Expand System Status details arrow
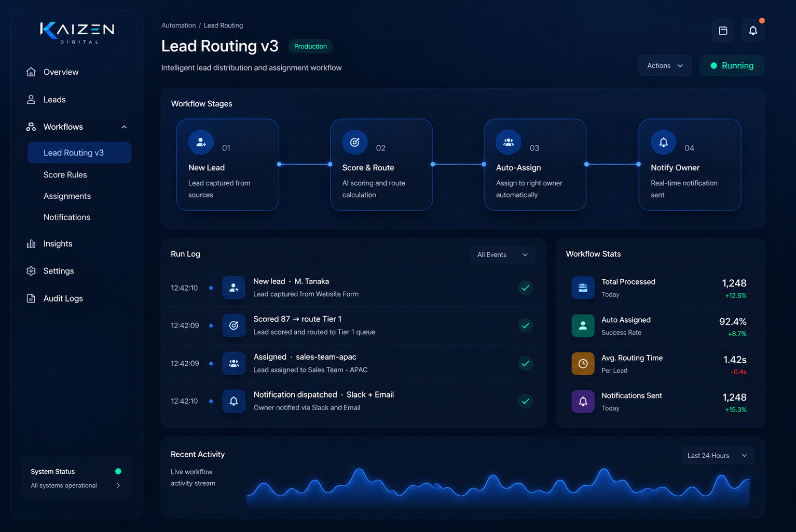 point(118,485)
